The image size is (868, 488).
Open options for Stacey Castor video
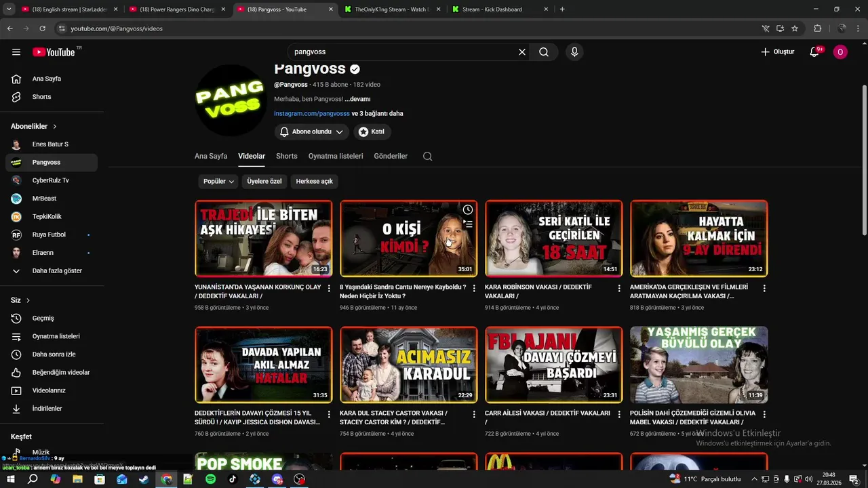(x=474, y=414)
